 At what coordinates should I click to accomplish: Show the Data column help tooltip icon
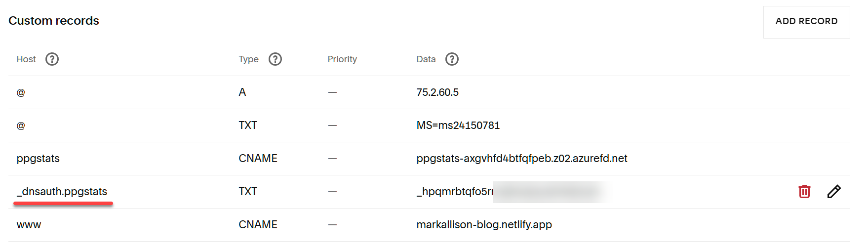click(452, 59)
